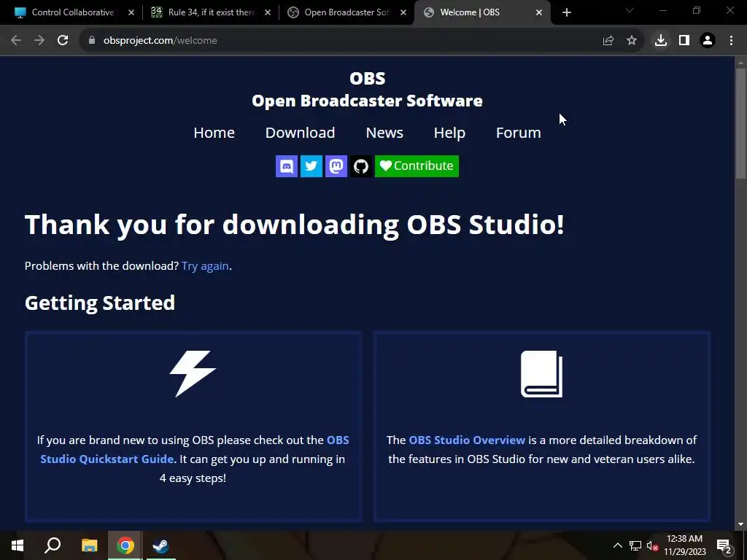Click the lightning bolt quickstart icon
Image resolution: width=747 pixels, height=560 pixels.
pyautogui.click(x=193, y=374)
